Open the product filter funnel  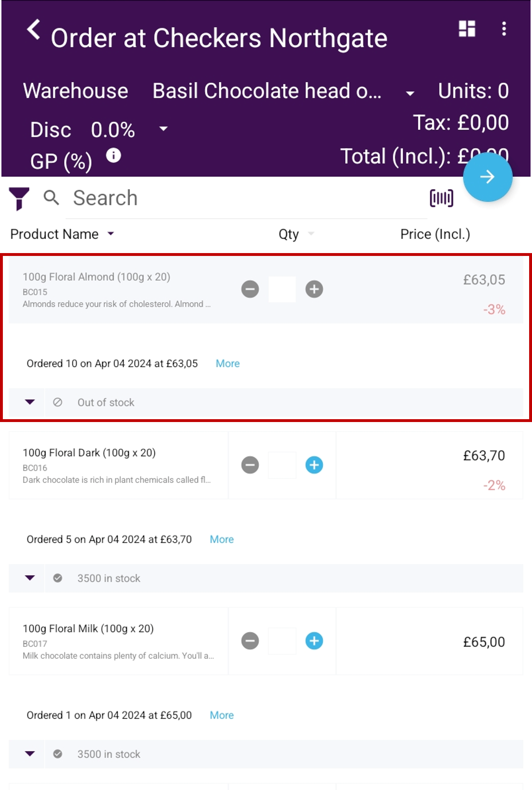coord(19,198)
